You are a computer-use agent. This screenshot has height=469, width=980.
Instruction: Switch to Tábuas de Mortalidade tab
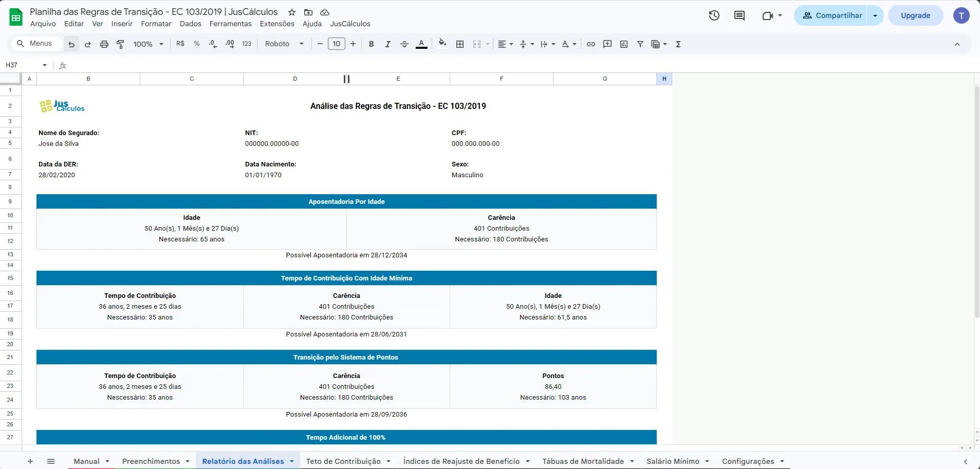[583, 461]
